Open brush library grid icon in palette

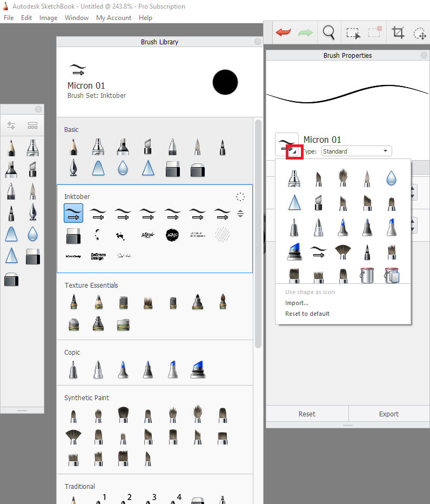(x=32, y=125)
